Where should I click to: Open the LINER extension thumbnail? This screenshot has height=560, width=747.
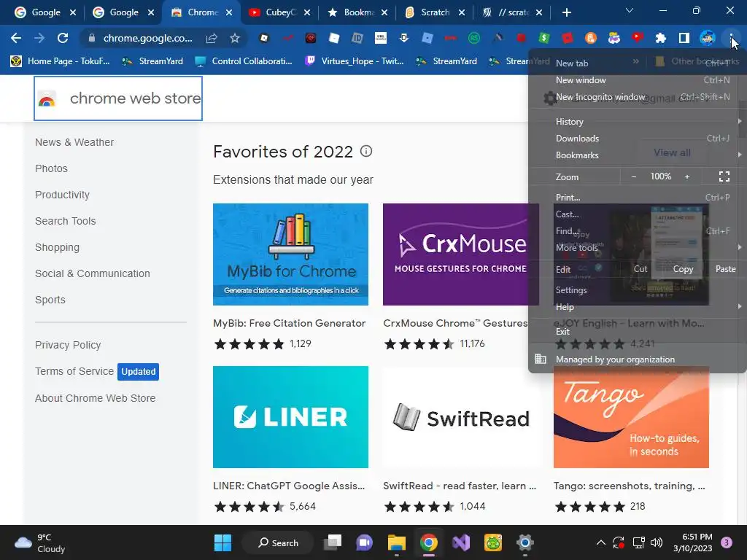290,416
